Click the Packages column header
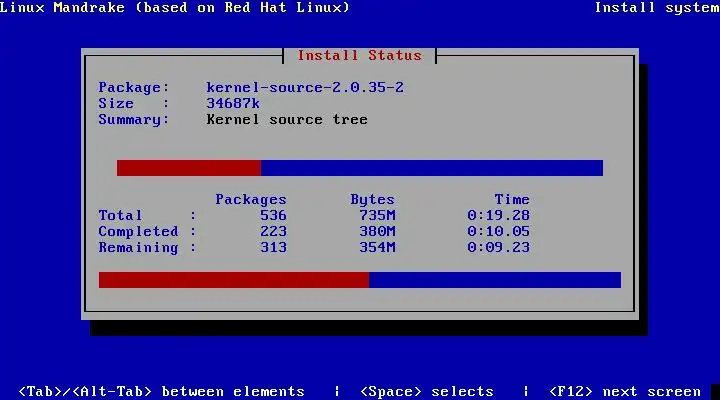This screenshot has height=400, width=720. click(251, 199)
